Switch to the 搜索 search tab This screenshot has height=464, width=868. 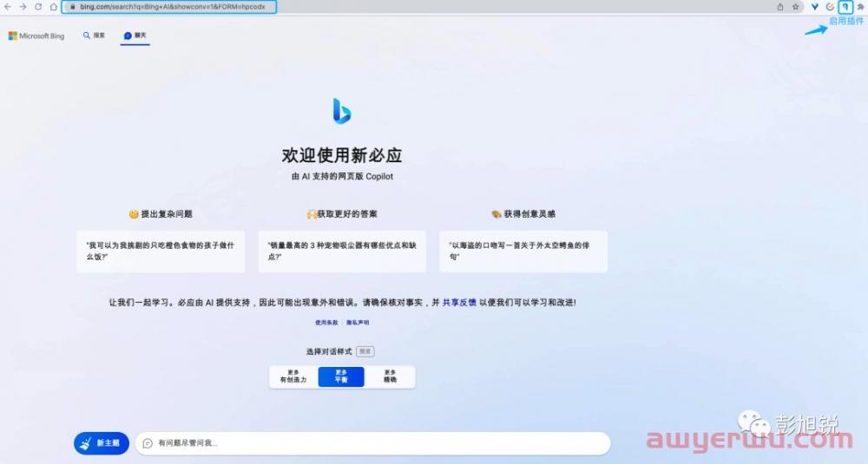pyautogui.click(x=94, y=36)
